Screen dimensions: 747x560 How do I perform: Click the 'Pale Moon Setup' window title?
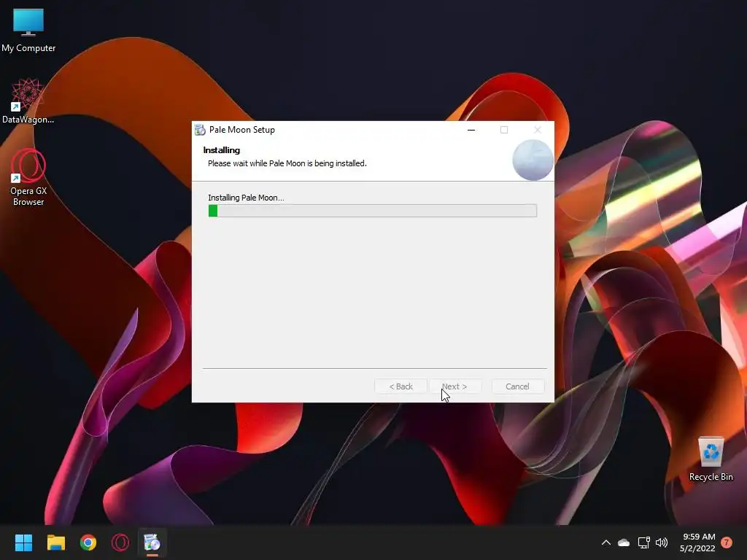(242, 130)
